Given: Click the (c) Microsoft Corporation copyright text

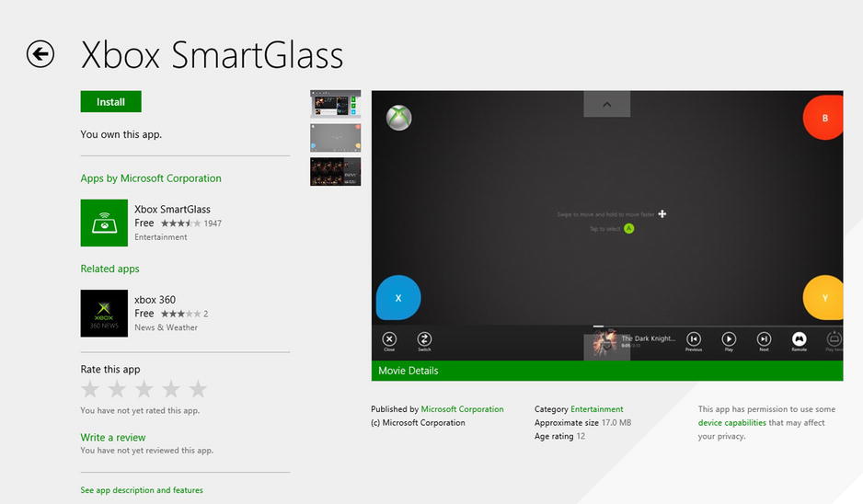Looking at the screenshot, I should [x=418, y=422].
